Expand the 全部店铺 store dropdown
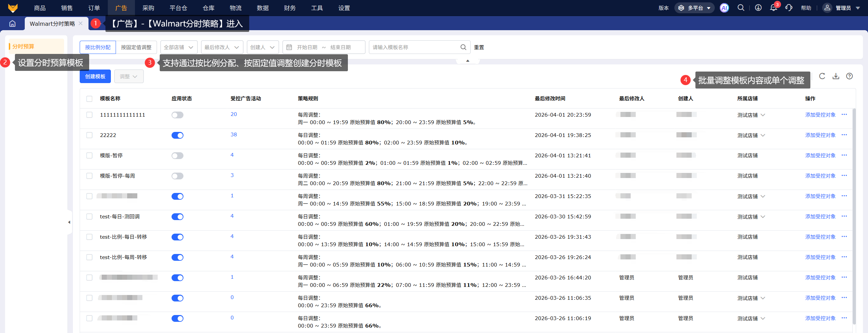 [179, 47]
